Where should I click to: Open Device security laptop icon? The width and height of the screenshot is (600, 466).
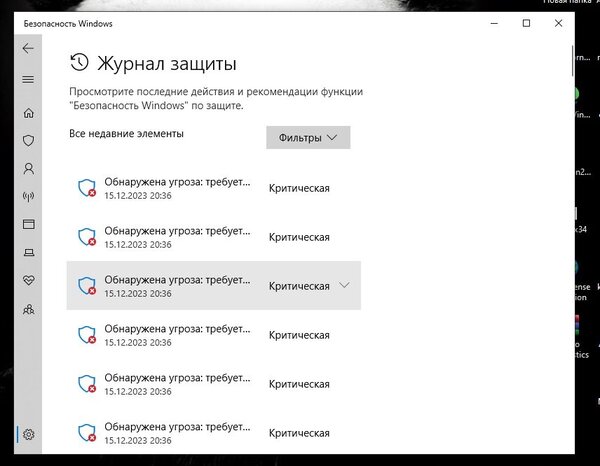[x=29, y=253]
